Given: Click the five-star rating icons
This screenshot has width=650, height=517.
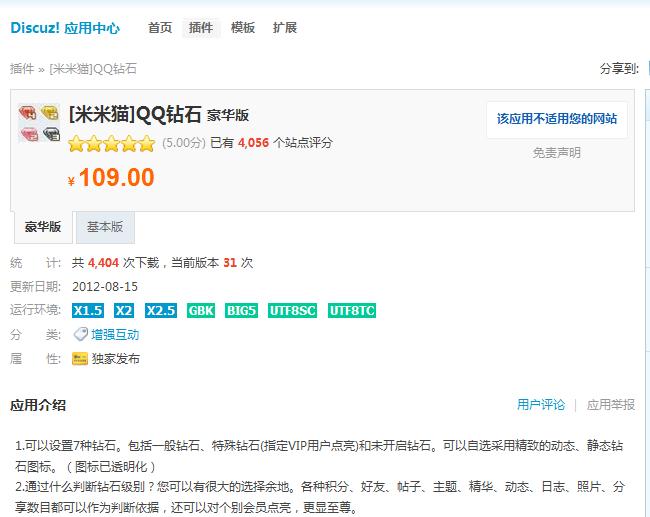Looking at the screenshot, I should pyautogui.click(x=112, y=144).
